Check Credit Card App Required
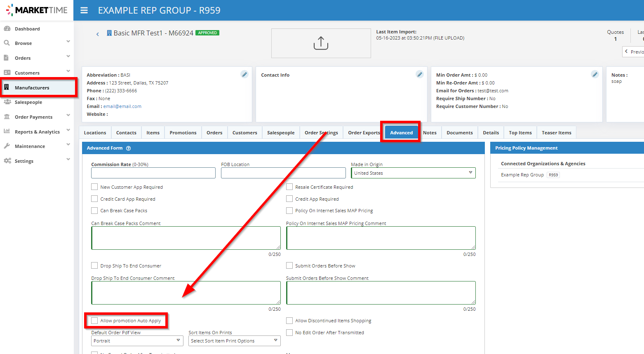The width and height of the screenshot is (644, 354). tap(95, 199)
